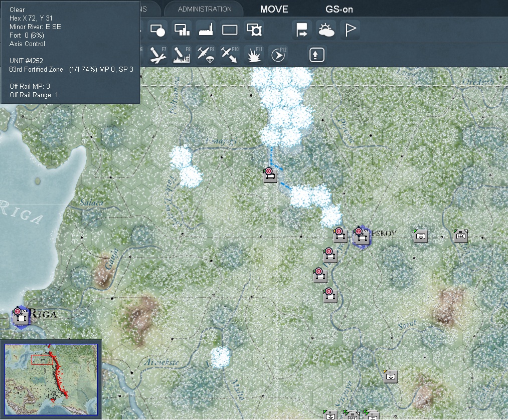Select the bomb city mission icon (F8)
Screen dimensions: 508x420
pyautogui.click(x=181, y=55)
